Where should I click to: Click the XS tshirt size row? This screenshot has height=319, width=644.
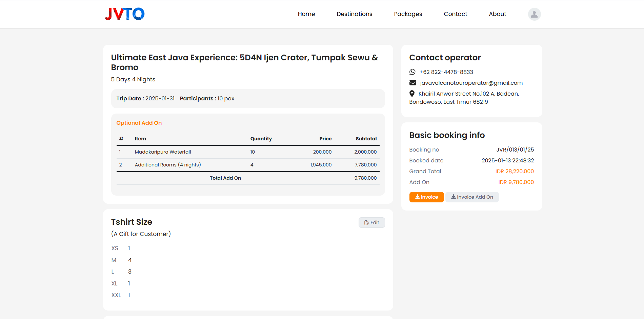[x=121, y=248]
